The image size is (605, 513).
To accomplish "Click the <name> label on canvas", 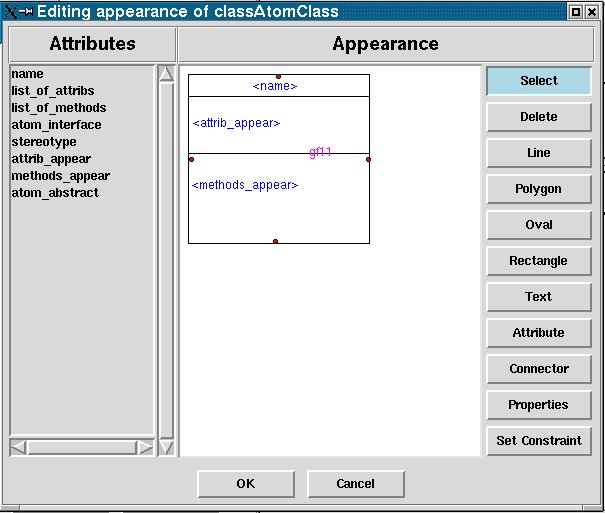I will [x=275, y=87].
